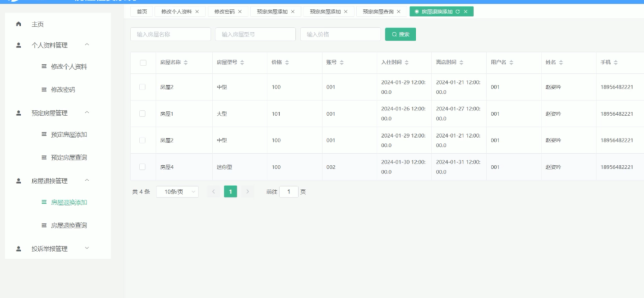The height and width of the screenshot is (298, 644).
Task: Close the 预定房屋查询 tab
Action: 399,11
